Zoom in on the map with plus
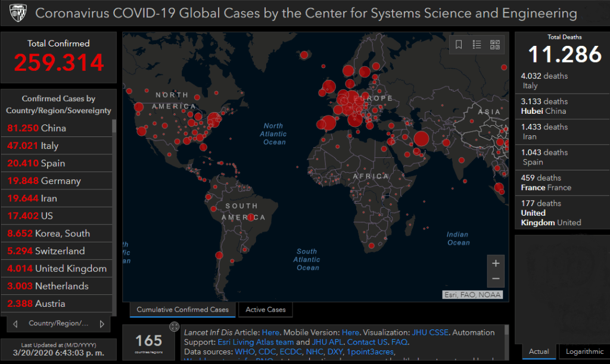 tap(496, 263)
